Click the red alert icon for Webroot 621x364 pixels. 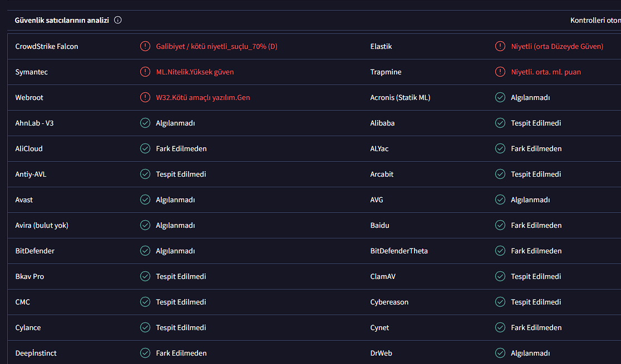click(145, 97)
